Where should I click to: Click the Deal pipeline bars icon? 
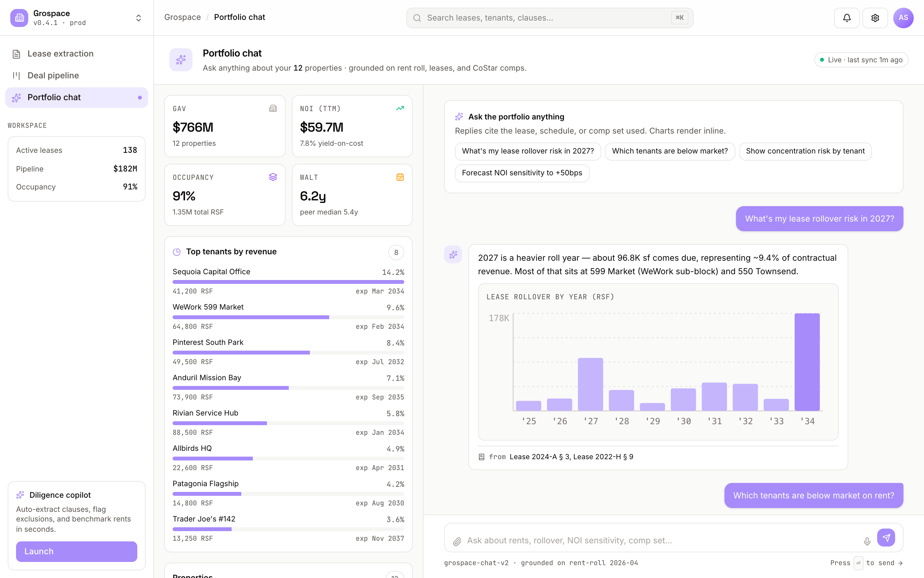pos(16,76)
